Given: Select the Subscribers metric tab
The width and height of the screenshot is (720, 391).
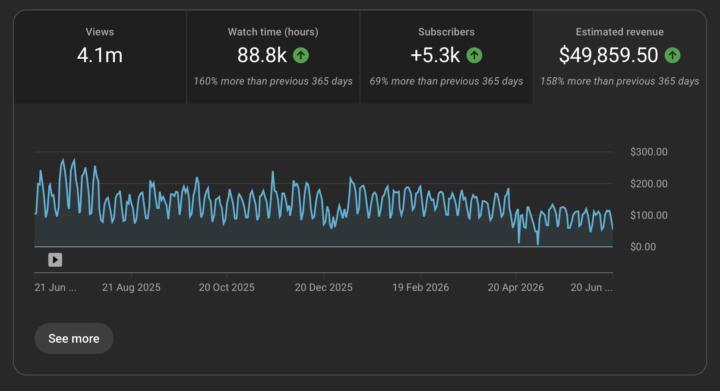Looking at the screenshot, I should [x=446, y=57].
